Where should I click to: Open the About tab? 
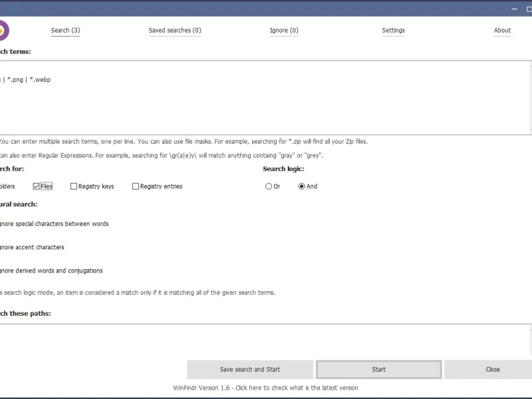[502, 30]
